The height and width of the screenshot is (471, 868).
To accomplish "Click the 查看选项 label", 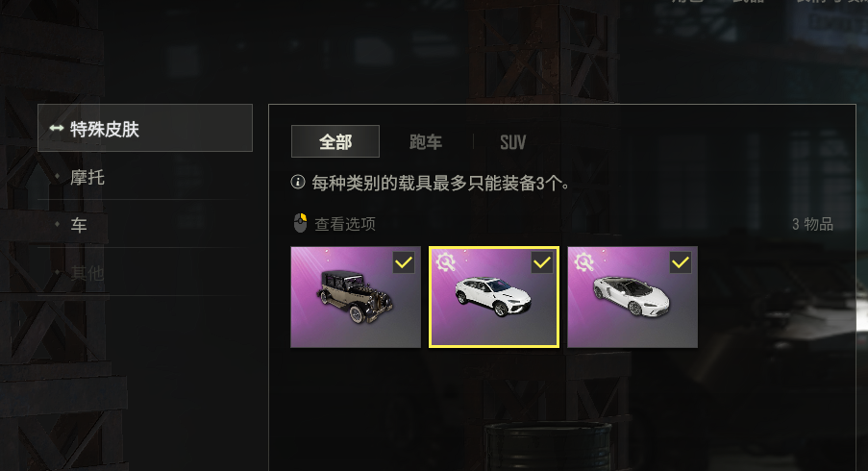I will click(x=345, y=224).
